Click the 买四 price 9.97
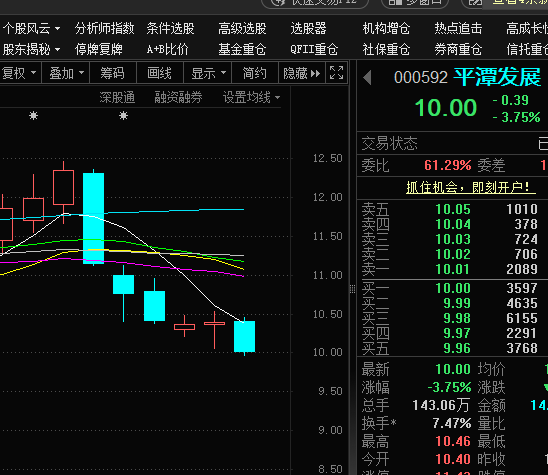The image size is (548, 475). pyautogui.click(x=457, y=333)
